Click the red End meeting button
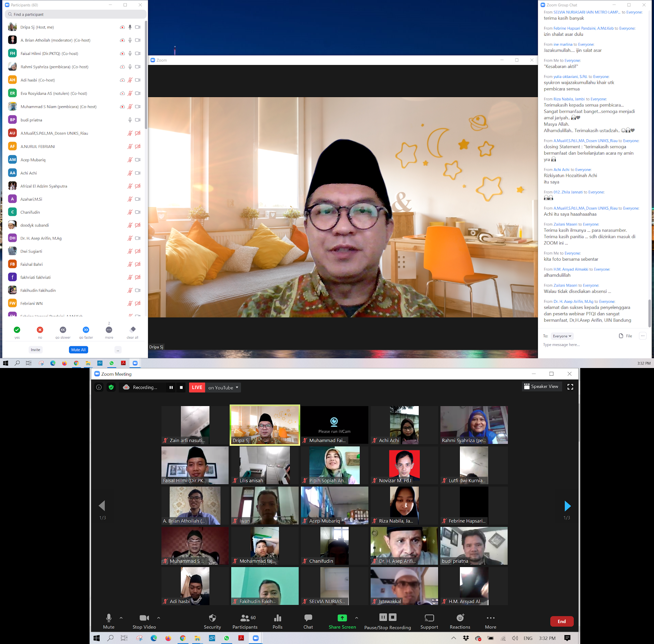 (561, 621)
